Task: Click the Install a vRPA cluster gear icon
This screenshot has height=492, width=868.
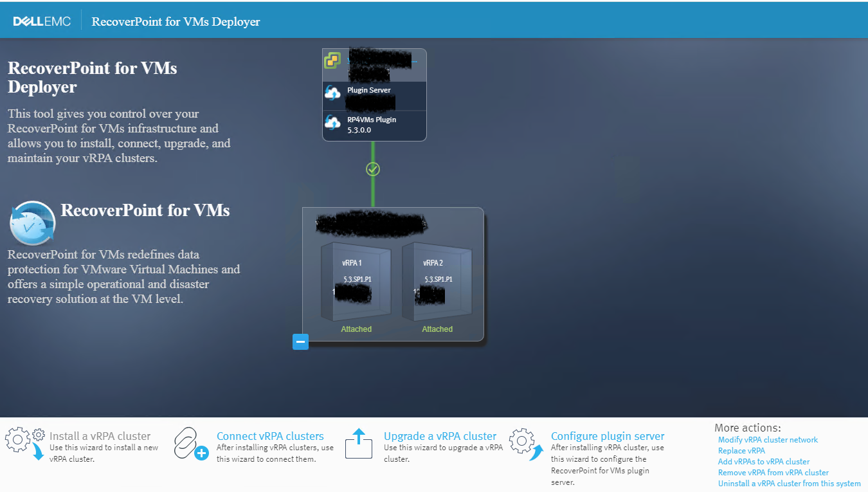Action: tap(24, 444)
